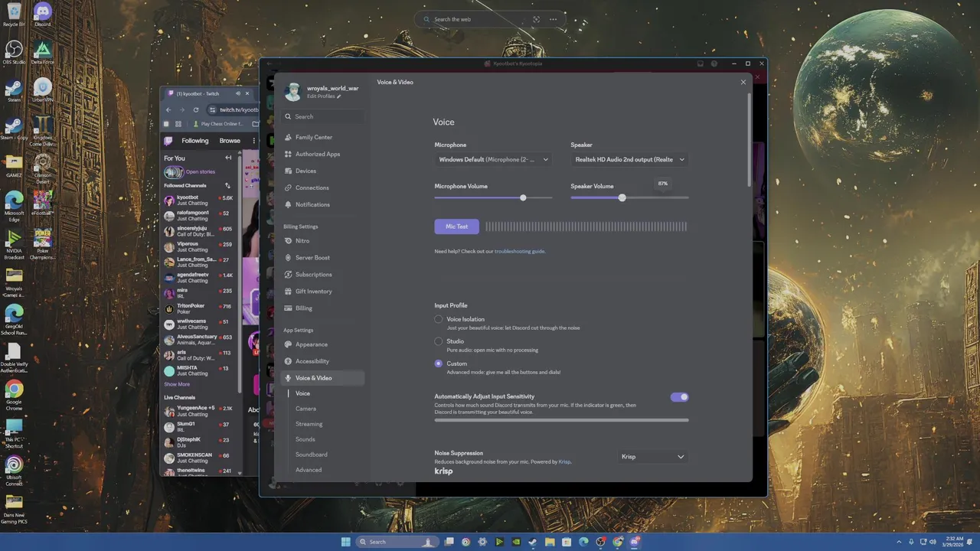
Task: Sort Twitch Followed Channels with sort icon
Action: pos(227,185)
